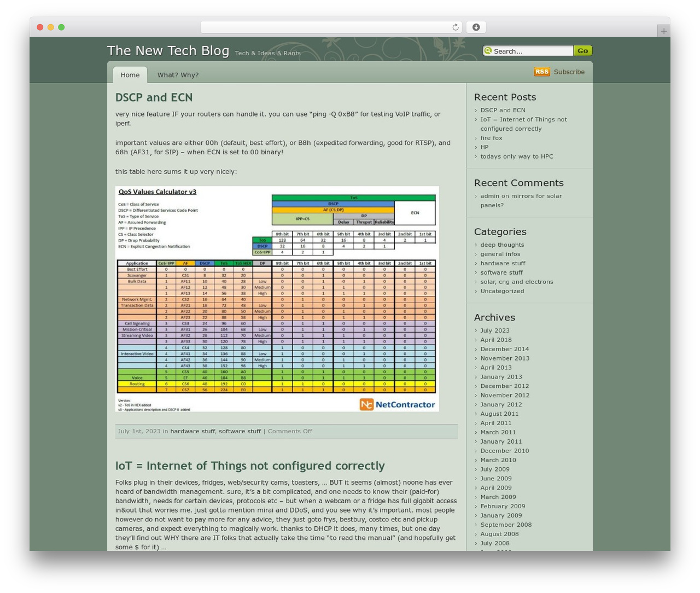
Task: Click the search magnifier icon
Action: [488, 51]
